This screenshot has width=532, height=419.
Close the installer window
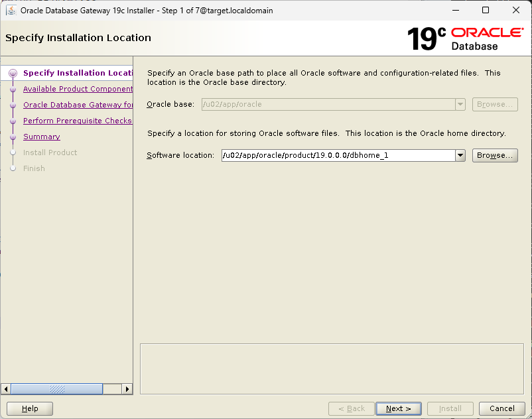tap(515, 10)
